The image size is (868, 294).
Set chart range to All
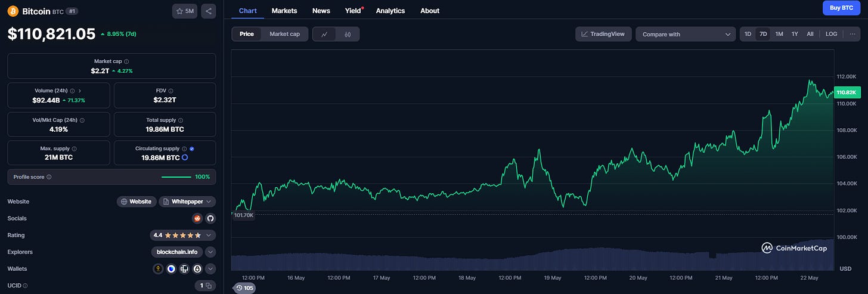[x=810, y=34]
